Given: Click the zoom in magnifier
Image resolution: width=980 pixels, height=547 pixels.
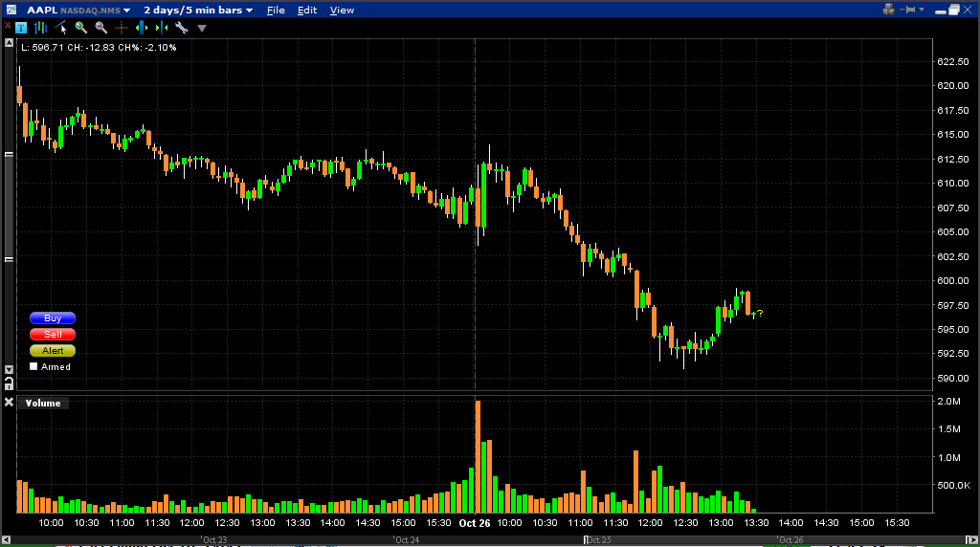Looking at the screenshot, I should pos(81,28).
